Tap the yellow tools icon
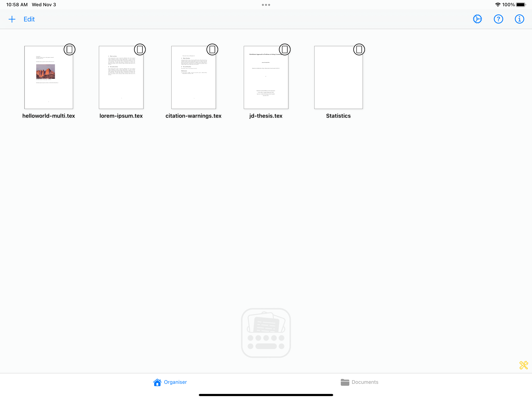 pos(523,365)
